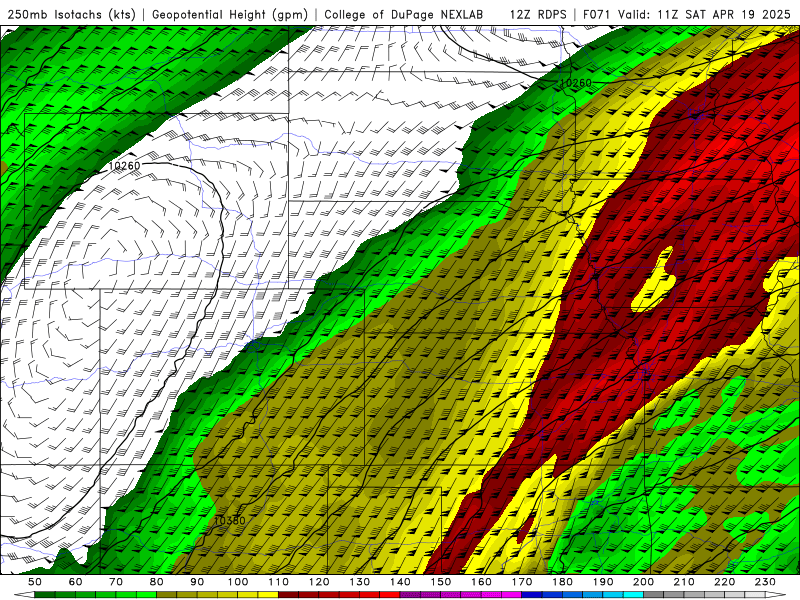
Task: Click the 210 knot value on the color scale
Action: (684, 582)
